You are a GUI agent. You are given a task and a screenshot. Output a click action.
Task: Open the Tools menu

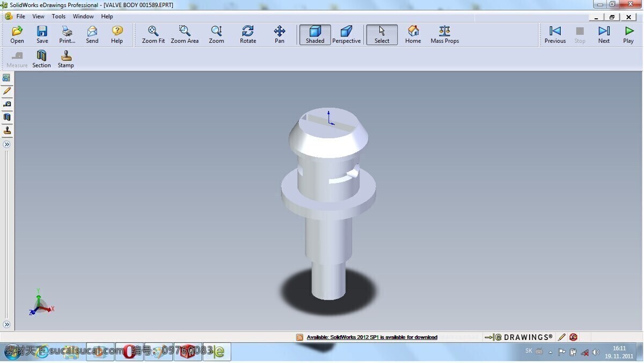[x=58, y=17]
